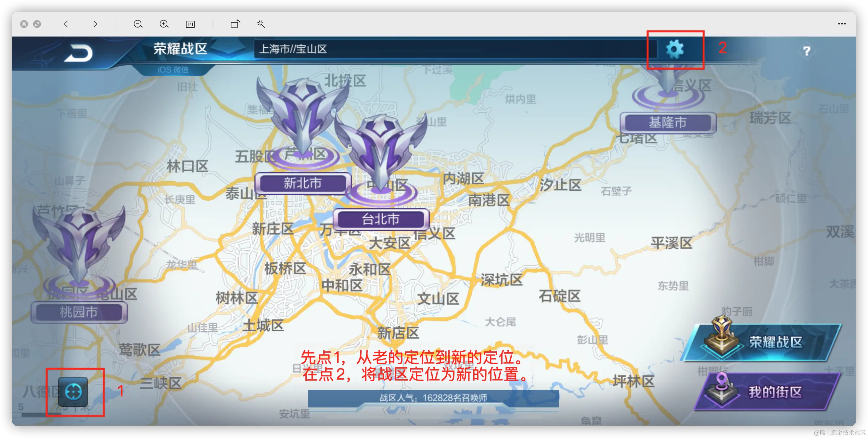Toggle the 新北市 city marker
This screenshot has width=868, height=438.
(301, 184)
